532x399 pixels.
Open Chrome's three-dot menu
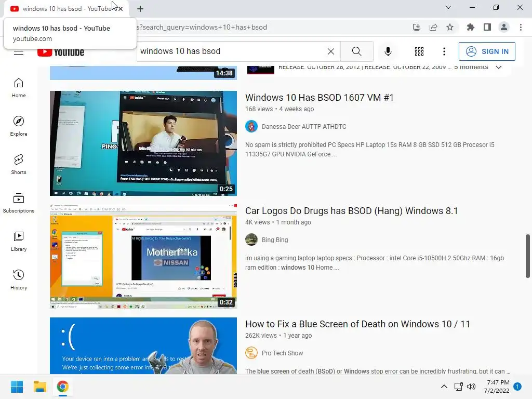point(521,27)
